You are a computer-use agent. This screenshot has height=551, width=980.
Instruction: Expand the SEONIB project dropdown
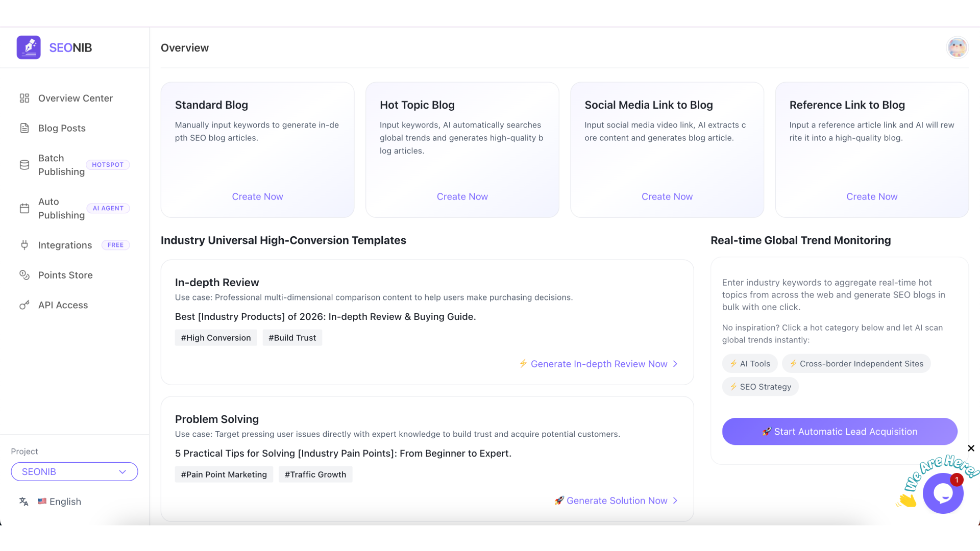click(x=75, y=472)
